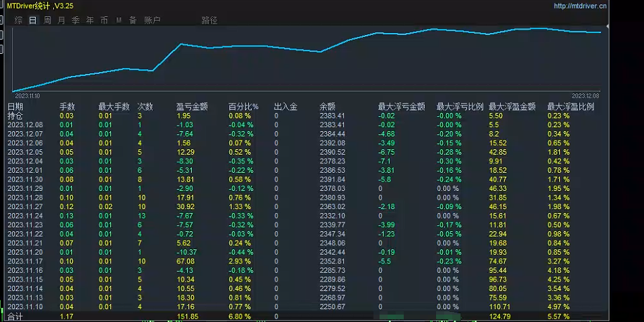The height and width of the screenshot is (322, 644).
Task: Click the 合计 totals row label
Action: (x=15, y=317)
